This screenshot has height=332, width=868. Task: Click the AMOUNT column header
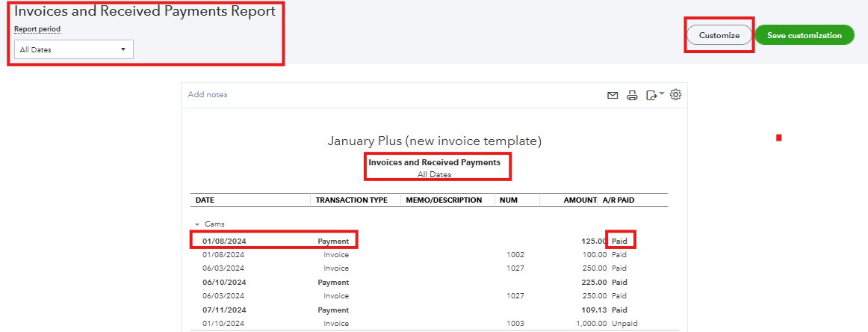click(x=580, y=200)
